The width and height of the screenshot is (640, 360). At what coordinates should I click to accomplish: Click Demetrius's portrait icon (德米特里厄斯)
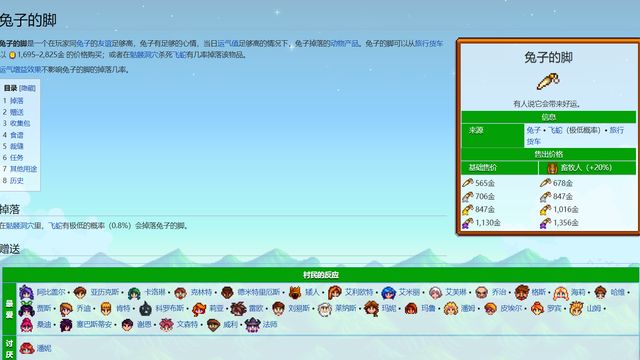227,292
